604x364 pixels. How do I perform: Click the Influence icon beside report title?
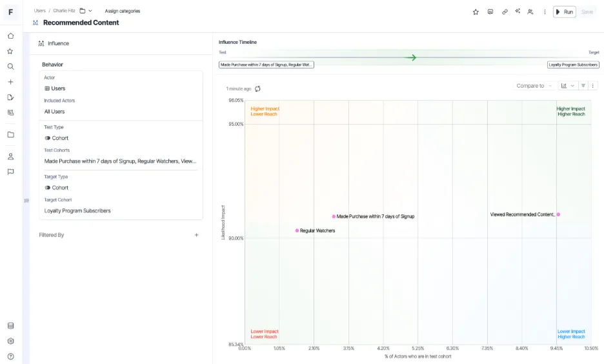[x=35, y=23]
